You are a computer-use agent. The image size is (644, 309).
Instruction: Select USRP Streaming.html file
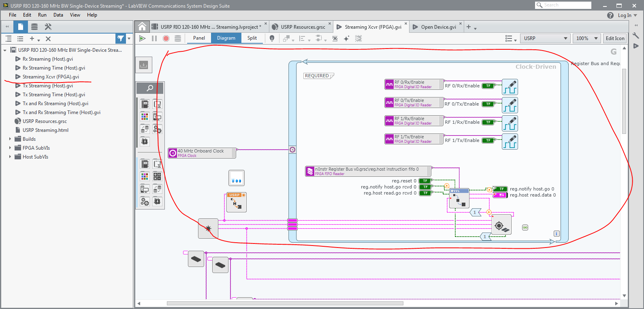45,130
